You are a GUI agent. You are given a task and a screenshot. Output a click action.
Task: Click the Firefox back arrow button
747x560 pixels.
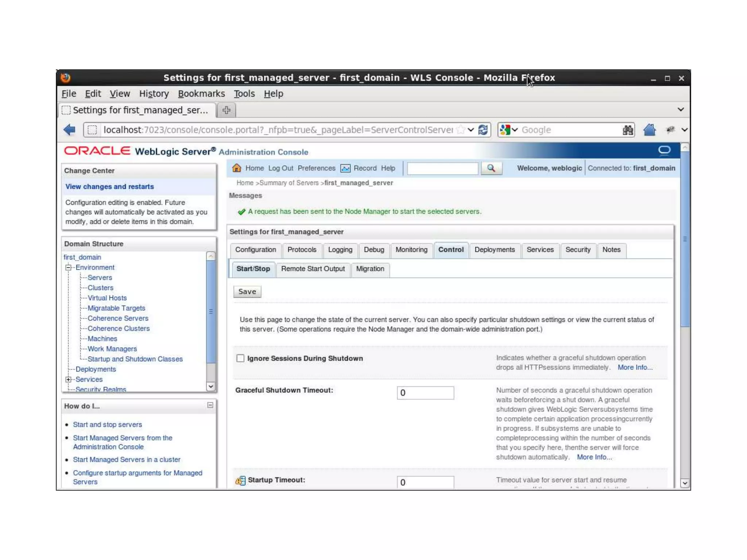pyautogui.click(x=69, y=130)
